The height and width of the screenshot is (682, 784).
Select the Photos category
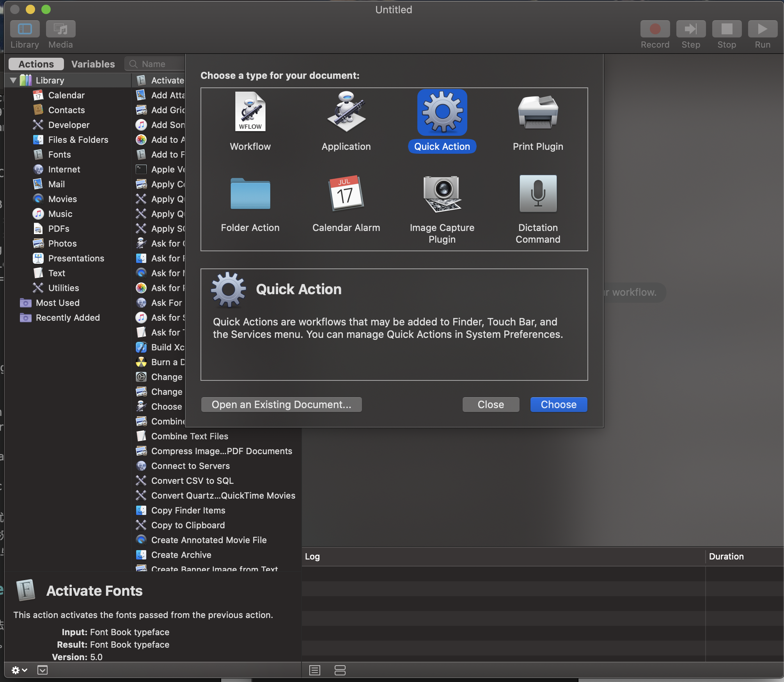coord(62,243)
